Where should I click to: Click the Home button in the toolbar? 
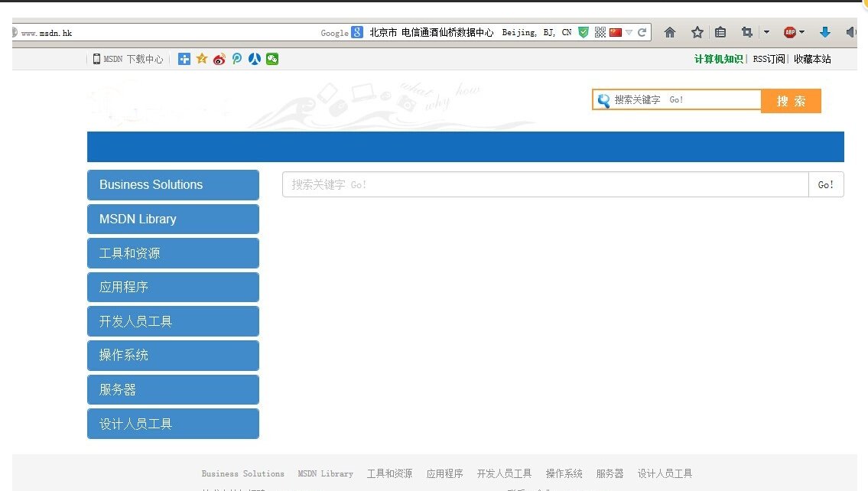coord(670,32)
